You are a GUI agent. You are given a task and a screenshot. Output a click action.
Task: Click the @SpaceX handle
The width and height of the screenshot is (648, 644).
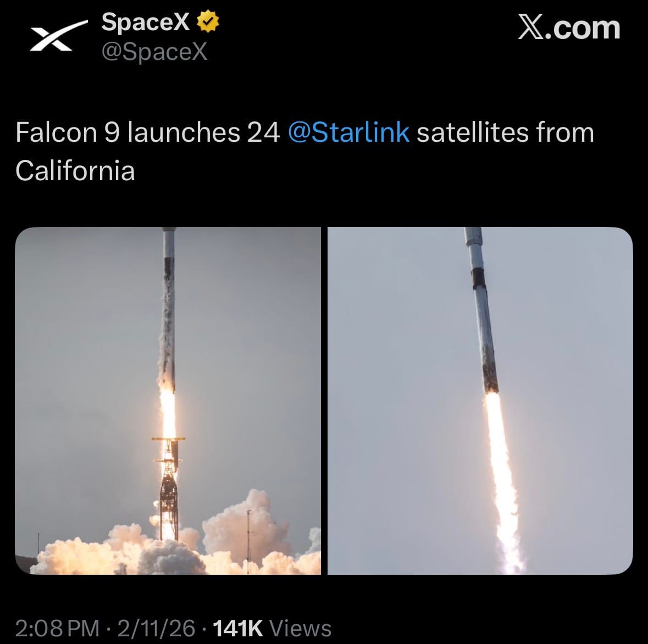(154, 52)
